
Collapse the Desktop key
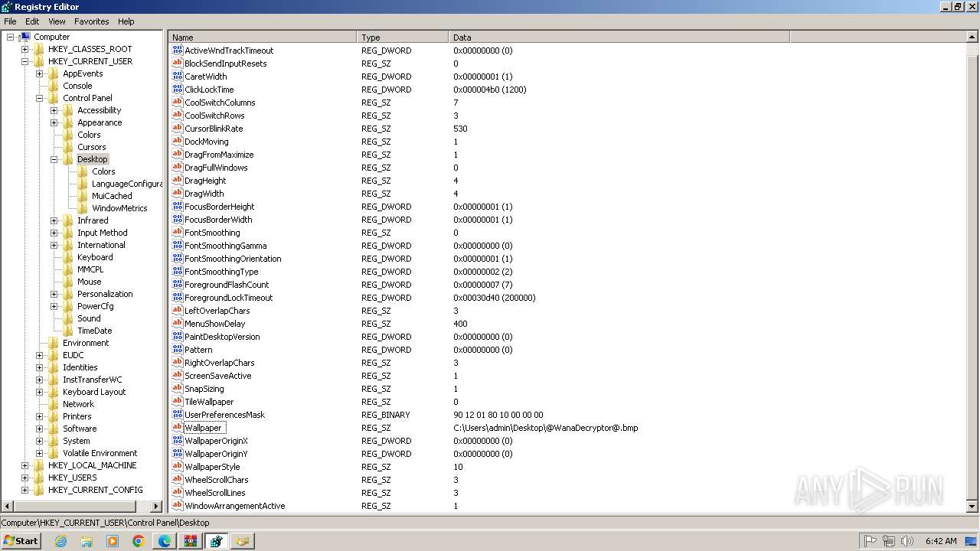pyautogui.click(x=54, y=159)
